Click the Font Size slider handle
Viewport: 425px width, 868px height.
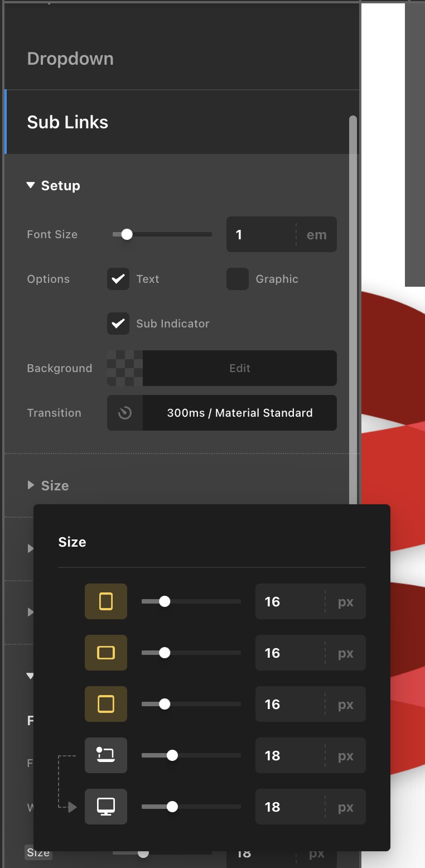pyautogui.click(x=127, y=234)
